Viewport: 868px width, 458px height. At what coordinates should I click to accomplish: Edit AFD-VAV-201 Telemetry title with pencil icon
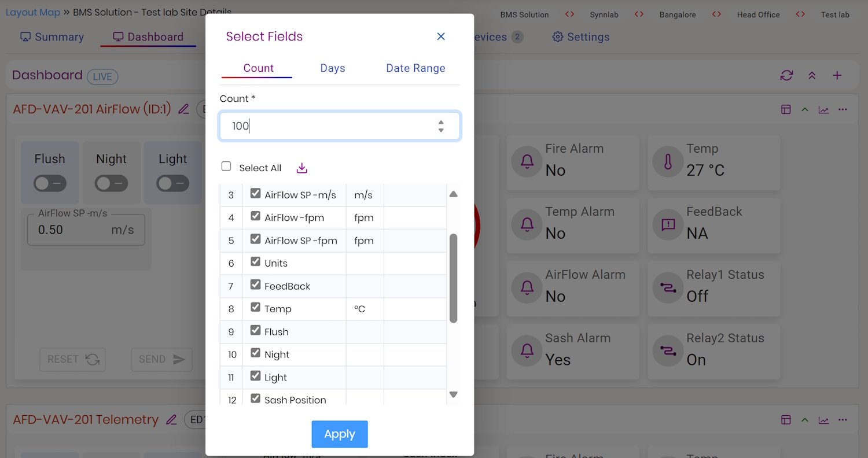(x=171, y=420)
